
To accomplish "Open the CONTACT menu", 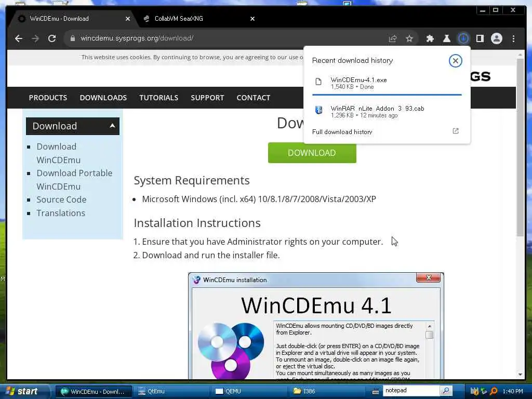I will click(254, 98).
